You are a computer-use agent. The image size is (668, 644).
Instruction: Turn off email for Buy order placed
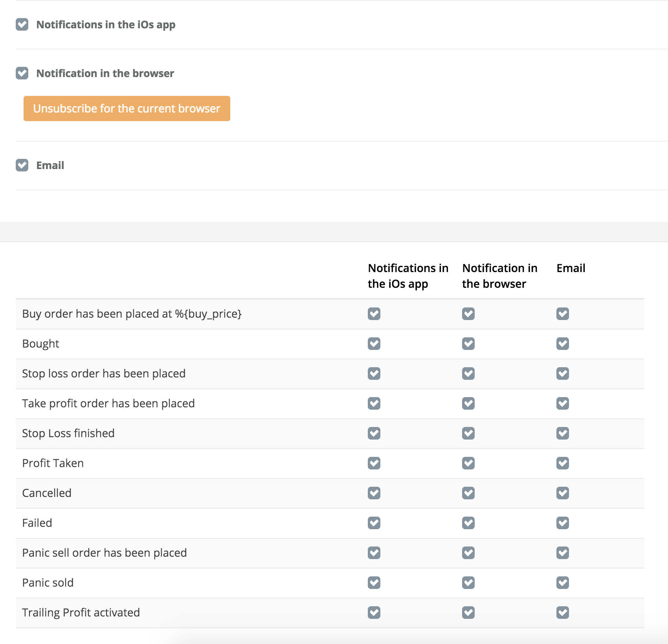click(x=563, y=314)
